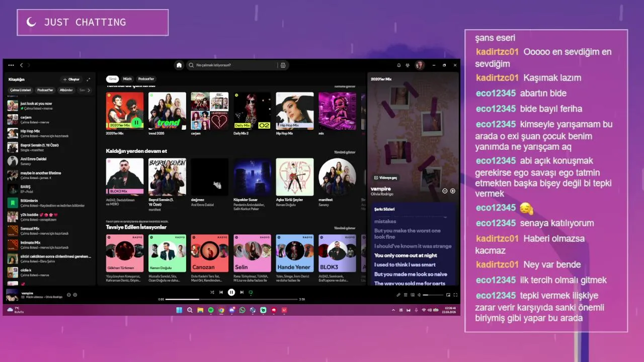Click Tümünü göster for Tavsiye Edilen İstasyonlar
644x362 pixels.
point(345,228)
